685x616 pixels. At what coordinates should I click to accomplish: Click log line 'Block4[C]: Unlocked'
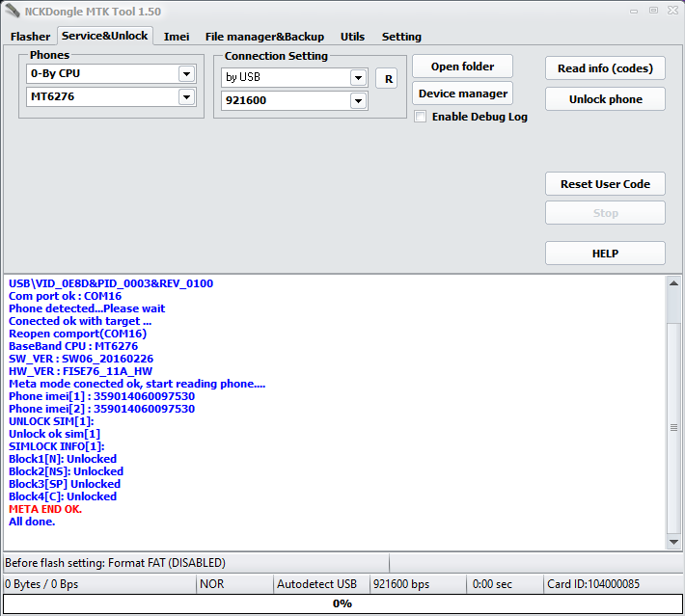[63, 496]
